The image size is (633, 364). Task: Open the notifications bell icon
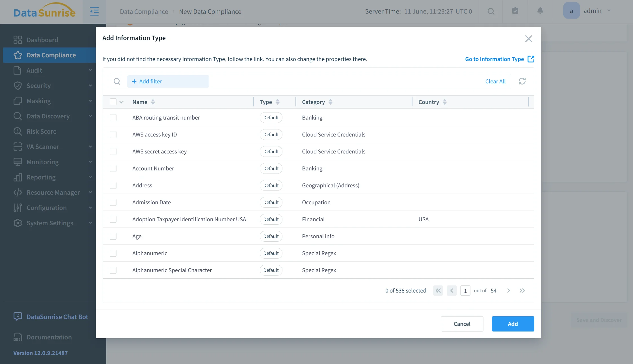[540, 11]
